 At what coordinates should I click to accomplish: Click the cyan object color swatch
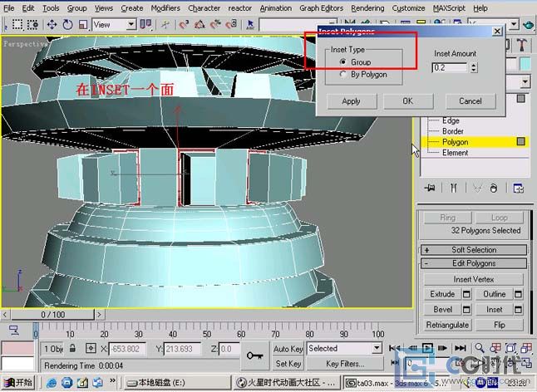(x=525, y=64)
